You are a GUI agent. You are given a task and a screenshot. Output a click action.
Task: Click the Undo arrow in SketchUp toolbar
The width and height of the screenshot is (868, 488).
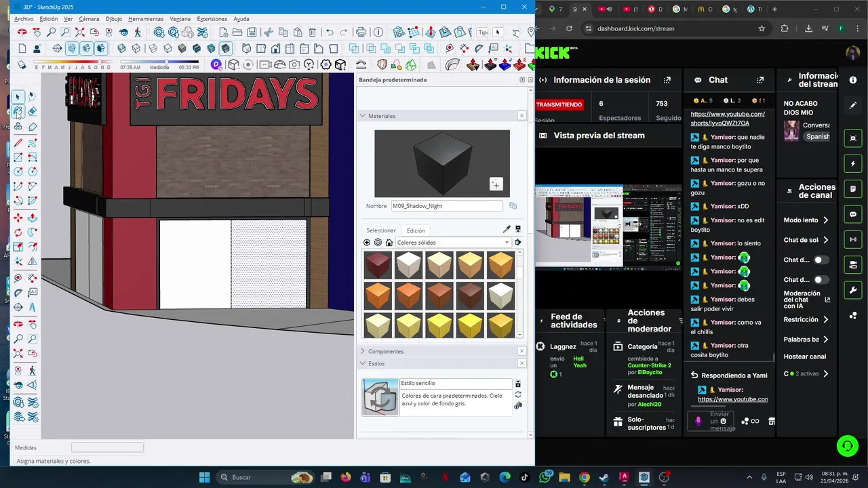[x=330, y=32]
